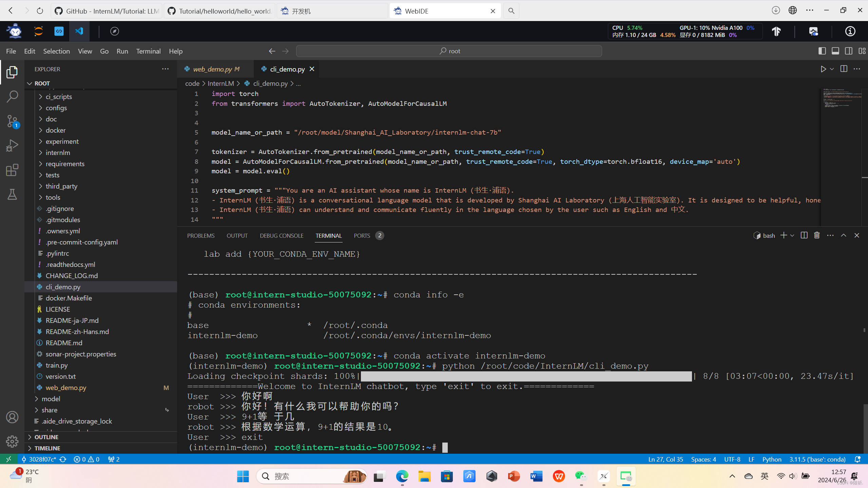The width and height of the screenshot is (868, 488).
Task: Kill the terminal with the trash icon
Action: point(817,235)
